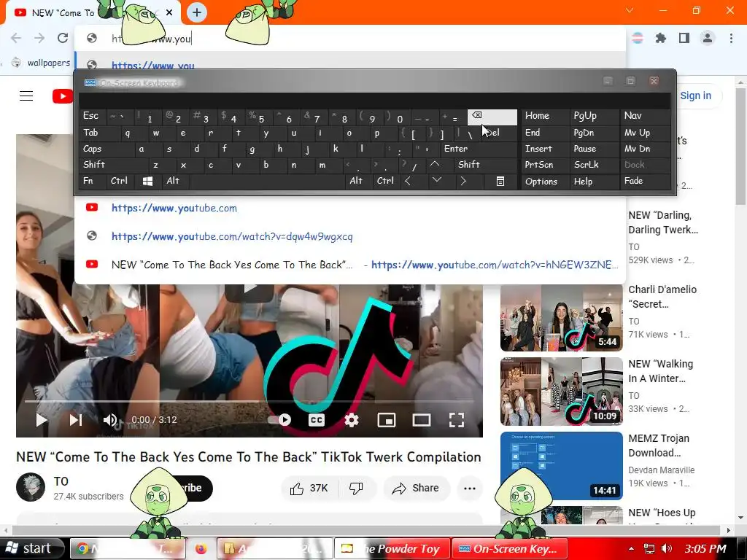Image resolution: width=747 pixels, height=560 pixels.
Task: Switch to theater mode icon
Action: 422,419
